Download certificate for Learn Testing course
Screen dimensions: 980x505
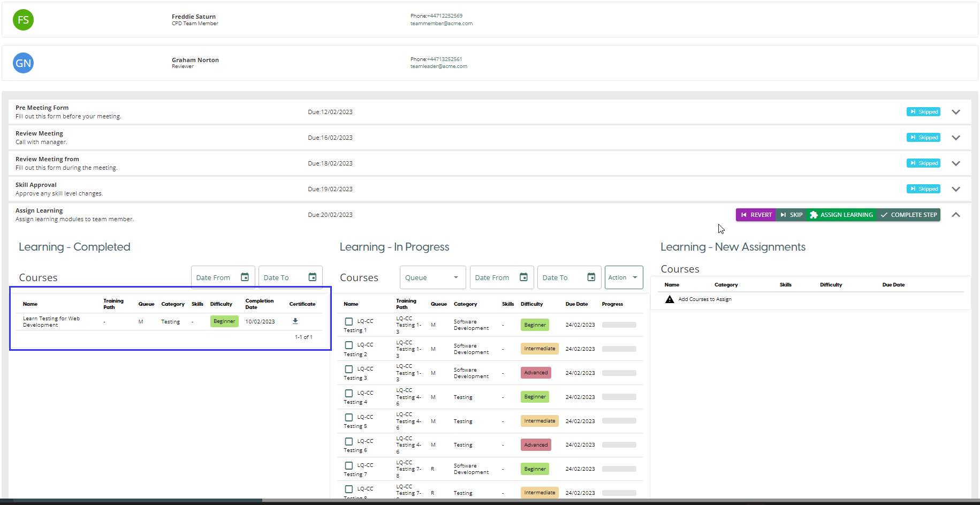(x=295, y=321)
